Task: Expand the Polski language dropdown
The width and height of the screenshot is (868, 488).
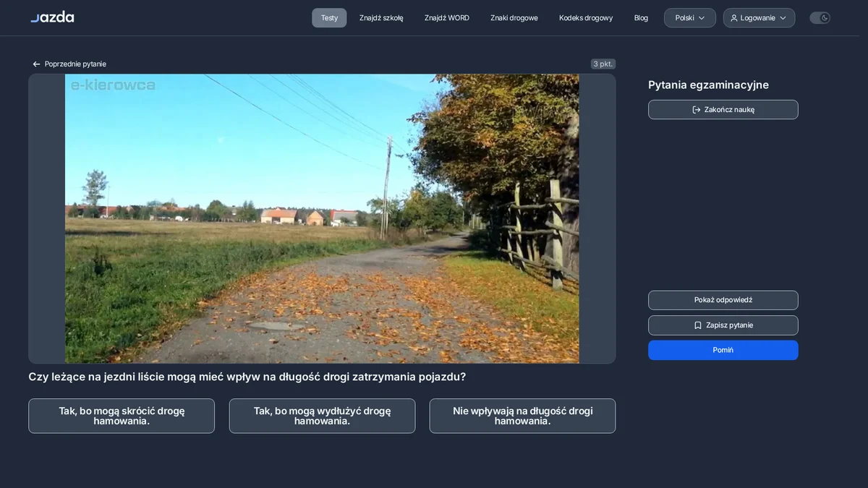Action: [690, 18]
